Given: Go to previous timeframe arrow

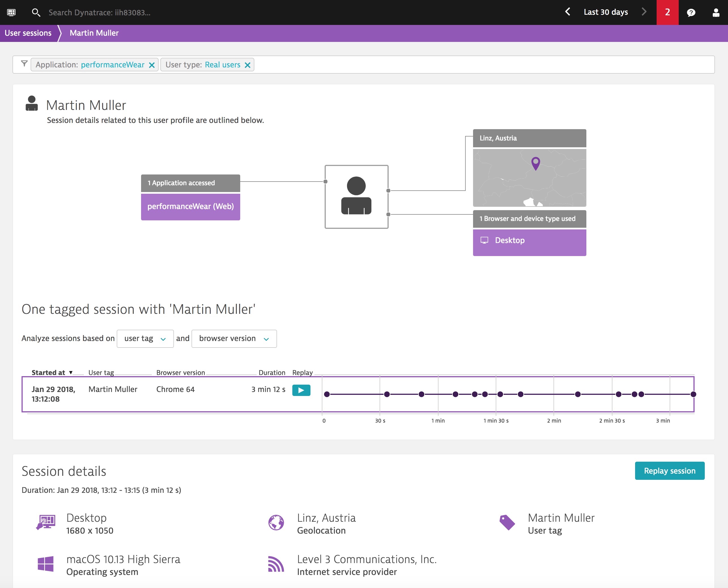Looking at the screenshot, I should [x=568, y=12].
